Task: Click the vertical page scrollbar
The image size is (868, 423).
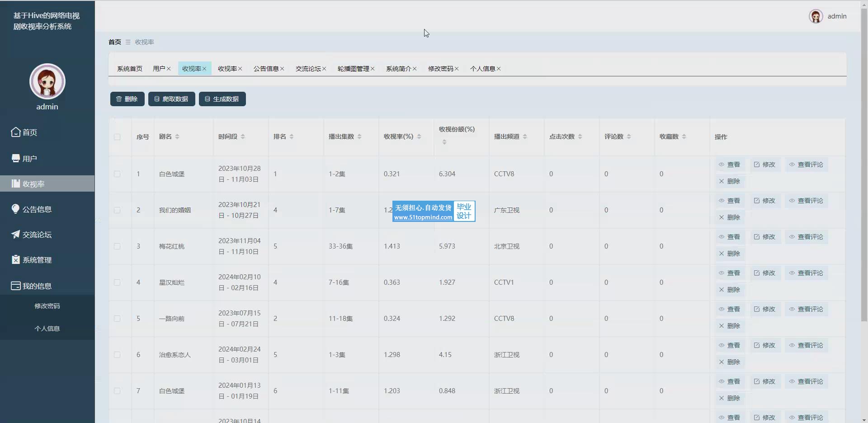Action: 864,165
